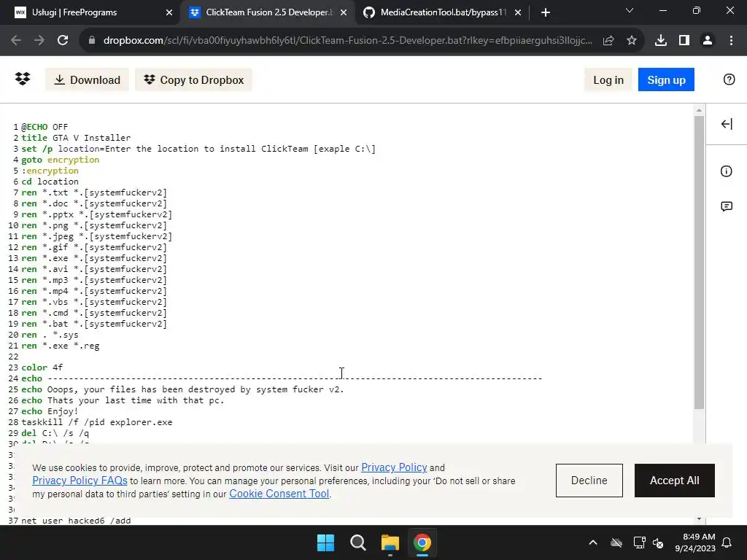Viewport: 747px width, 560px height.
Task: Close the Usługi FreePrograms tab
Action: click(169, 12)
